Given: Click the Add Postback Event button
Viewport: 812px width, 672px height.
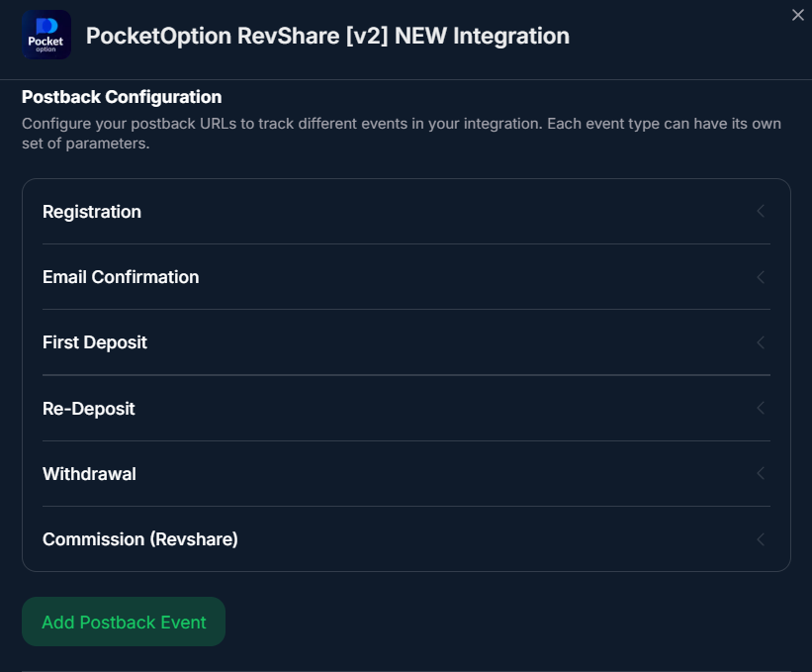Looking at the screenshot, I should [x=124, y=622].
